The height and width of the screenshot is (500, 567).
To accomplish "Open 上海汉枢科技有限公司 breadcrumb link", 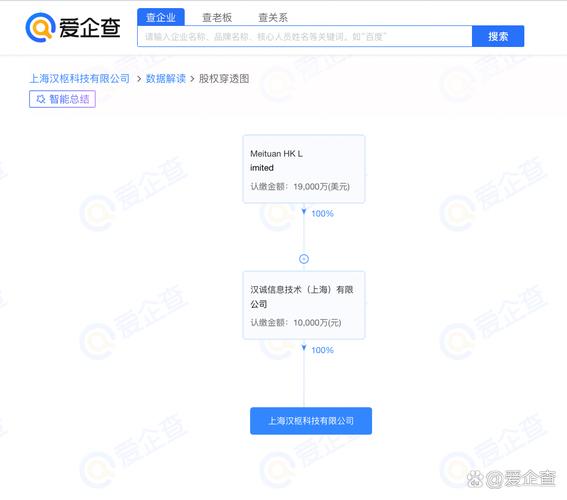I will coord(79,78).
